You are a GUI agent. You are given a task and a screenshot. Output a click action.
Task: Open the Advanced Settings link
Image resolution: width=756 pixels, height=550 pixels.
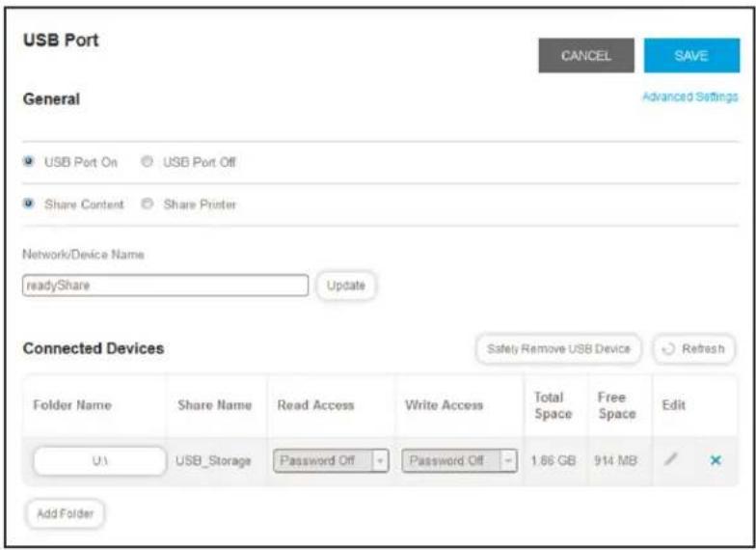pyautogui.click(x=690, y=96)
